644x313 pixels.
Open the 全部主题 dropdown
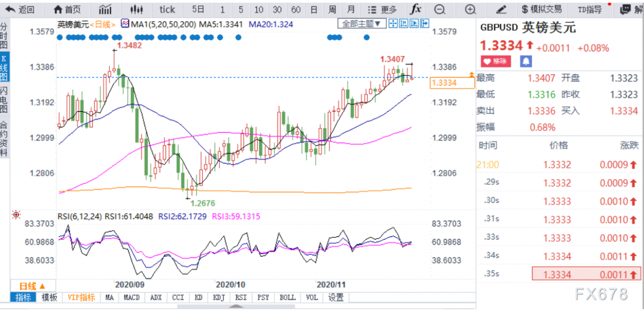[x=362, y=23]
